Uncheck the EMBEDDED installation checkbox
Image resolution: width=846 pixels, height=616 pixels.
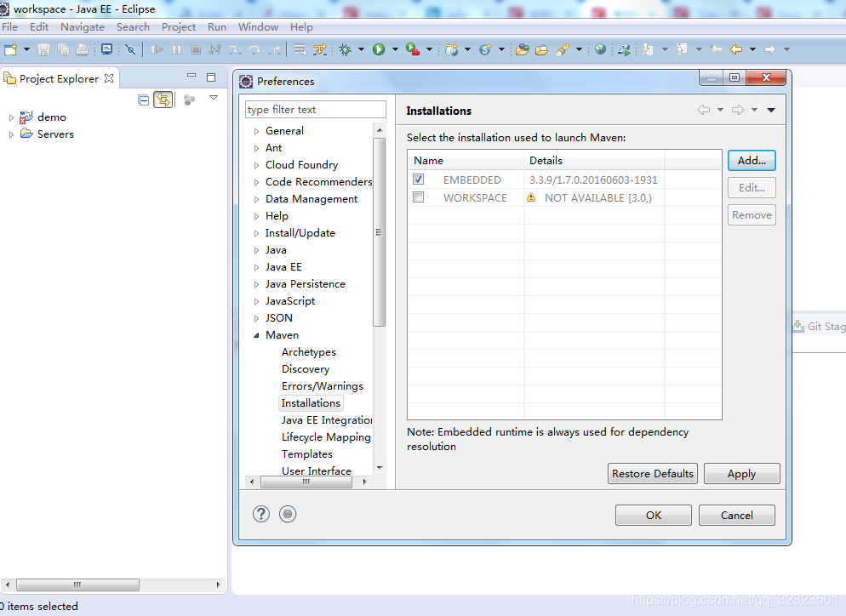click(x=418, y=179)
